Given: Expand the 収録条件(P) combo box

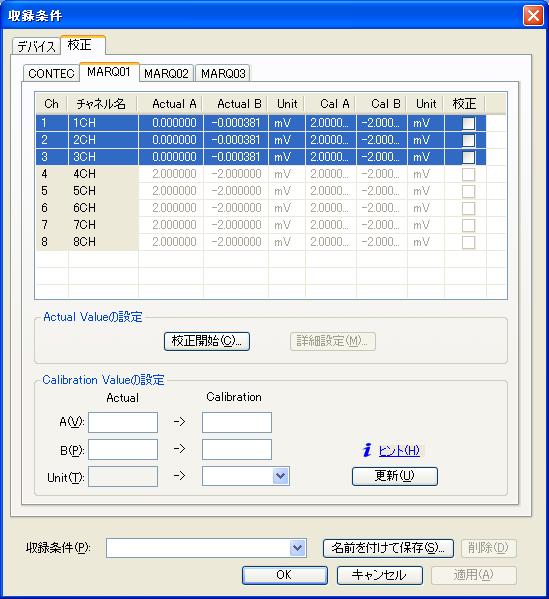Looking at the screenshot, I should (297, 548).
